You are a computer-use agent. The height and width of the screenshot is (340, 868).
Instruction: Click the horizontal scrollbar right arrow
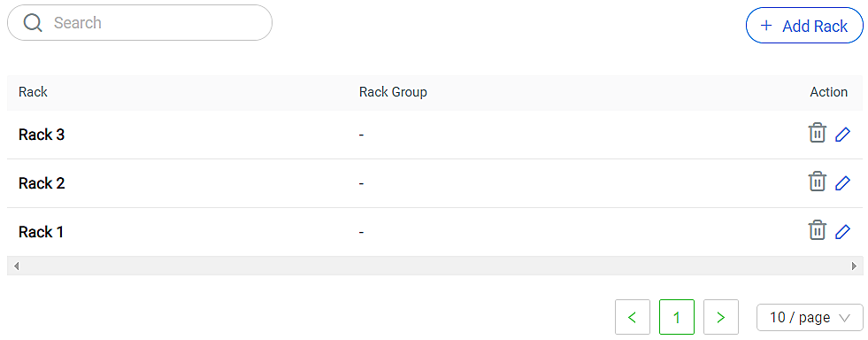854,267
